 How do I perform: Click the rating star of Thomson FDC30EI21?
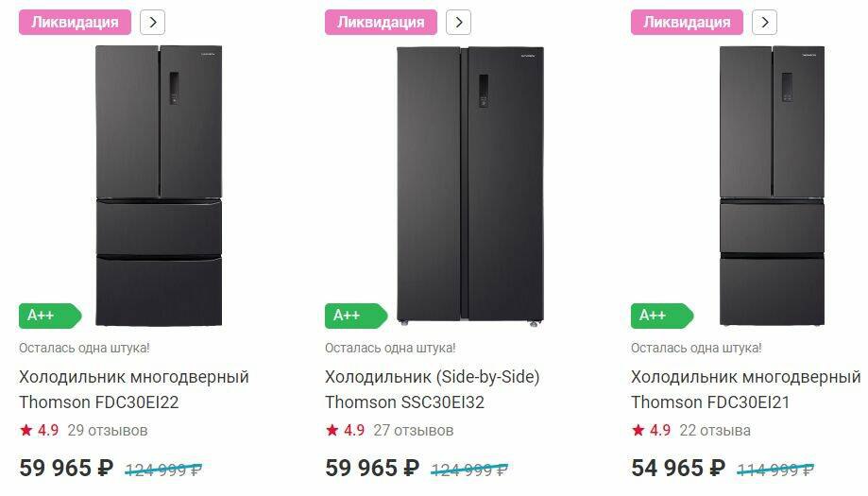pos(638,431)
